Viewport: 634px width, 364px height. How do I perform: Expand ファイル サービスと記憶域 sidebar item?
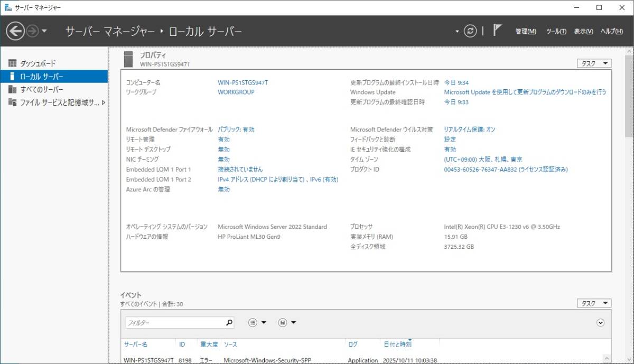pos(104,102)
